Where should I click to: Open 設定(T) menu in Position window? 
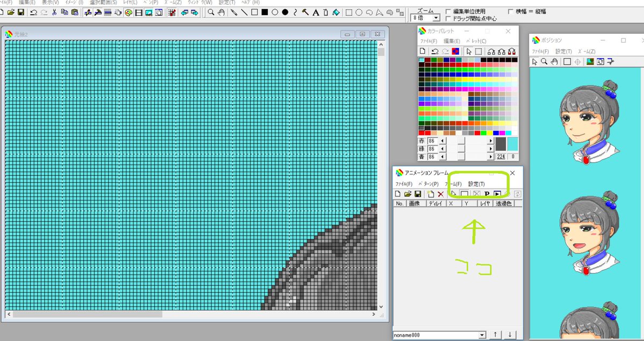(x=563, y=51)
